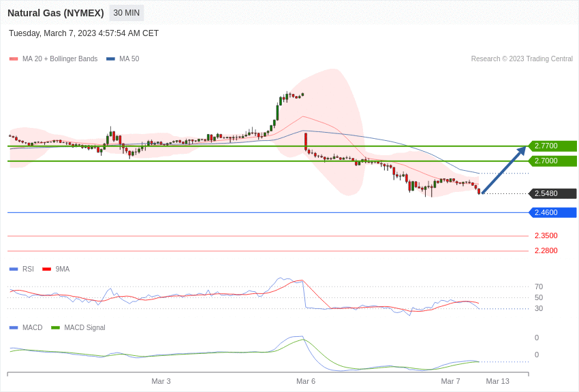Click the 9MA red legend swatch
The image size is (579, 392).
[47, 269]
